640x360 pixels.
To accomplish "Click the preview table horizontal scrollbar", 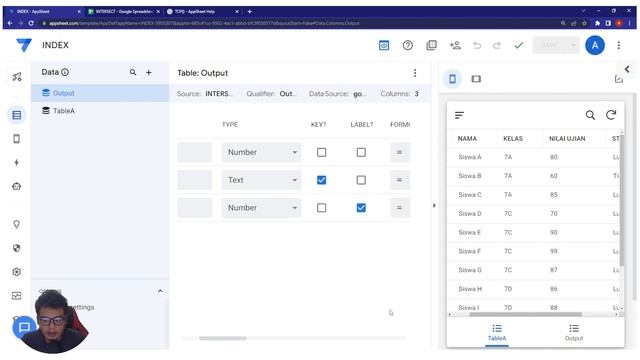I will [525, 314].
